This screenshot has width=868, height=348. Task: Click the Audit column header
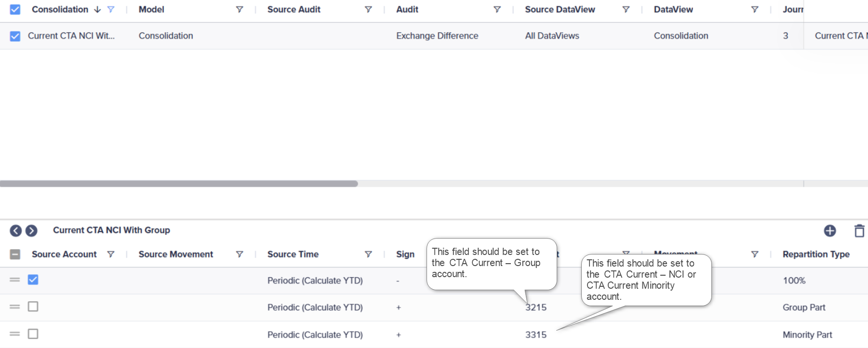click(x=407, y=10)
